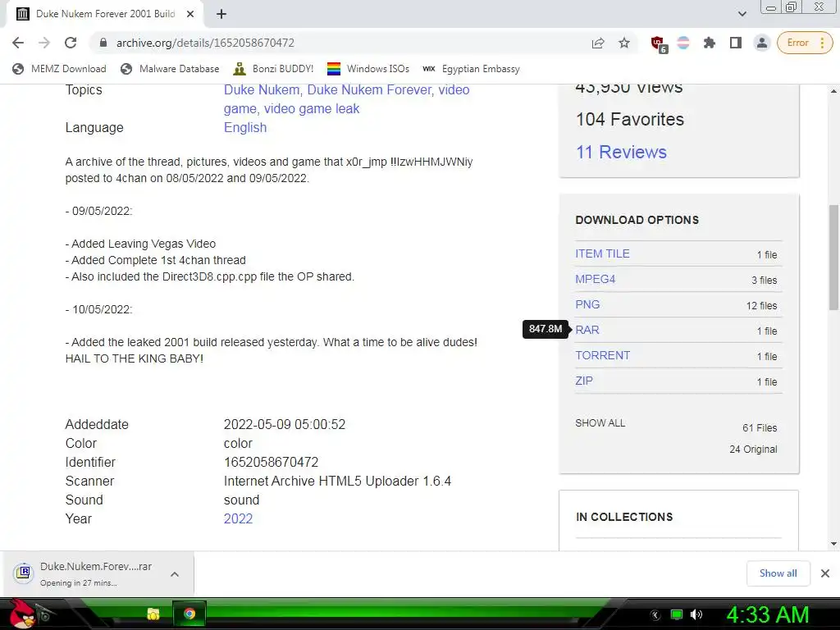Screen dimensions: 840x630
Task: Expand PNG download files
Action: pyautogui.click(x=587, y=305)
